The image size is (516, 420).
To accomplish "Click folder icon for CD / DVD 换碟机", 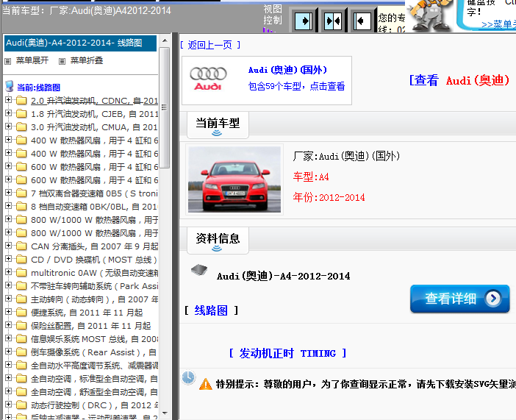I will [x=21, y=260].
